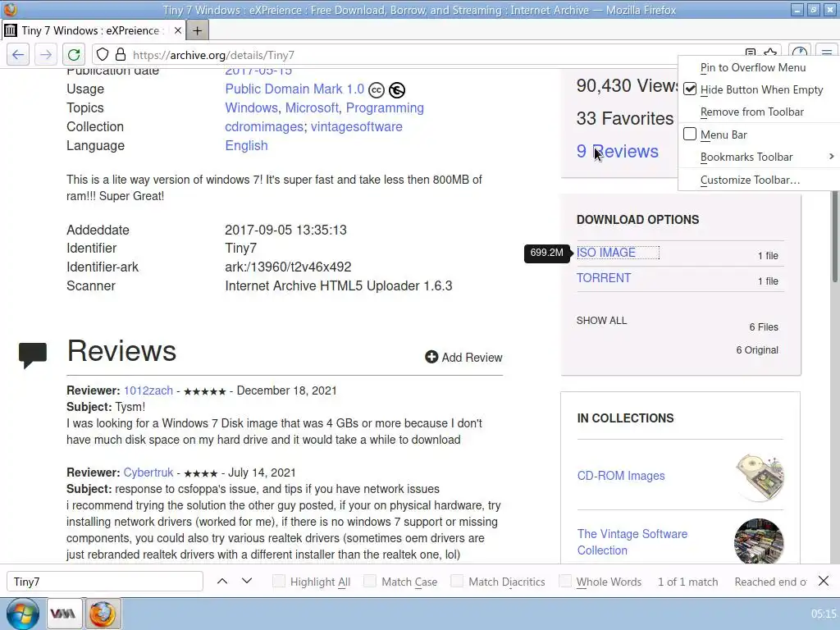
Task: Download the ISO IMAGE file
Action: (x=606, y=253)
